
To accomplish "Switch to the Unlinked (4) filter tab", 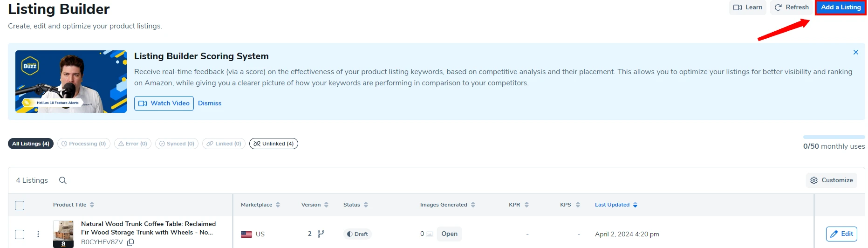I will click(x=273, y=144).
